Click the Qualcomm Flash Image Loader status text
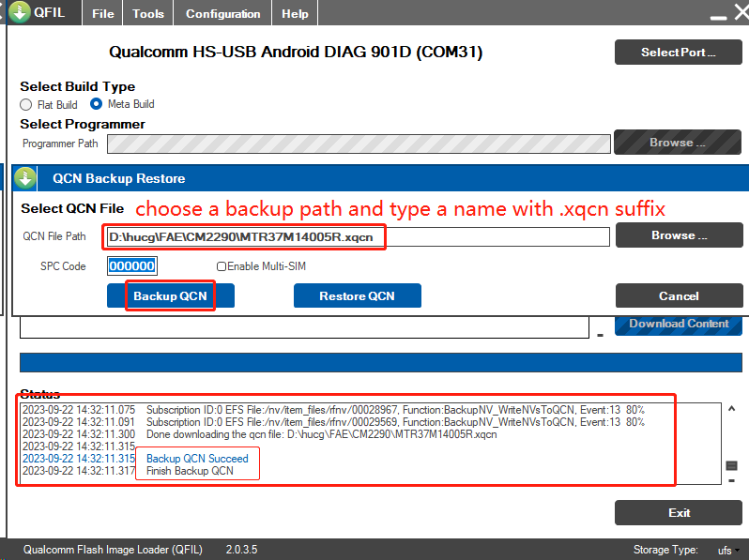Screen dimensions: 749x560 (x=113, y=550)
